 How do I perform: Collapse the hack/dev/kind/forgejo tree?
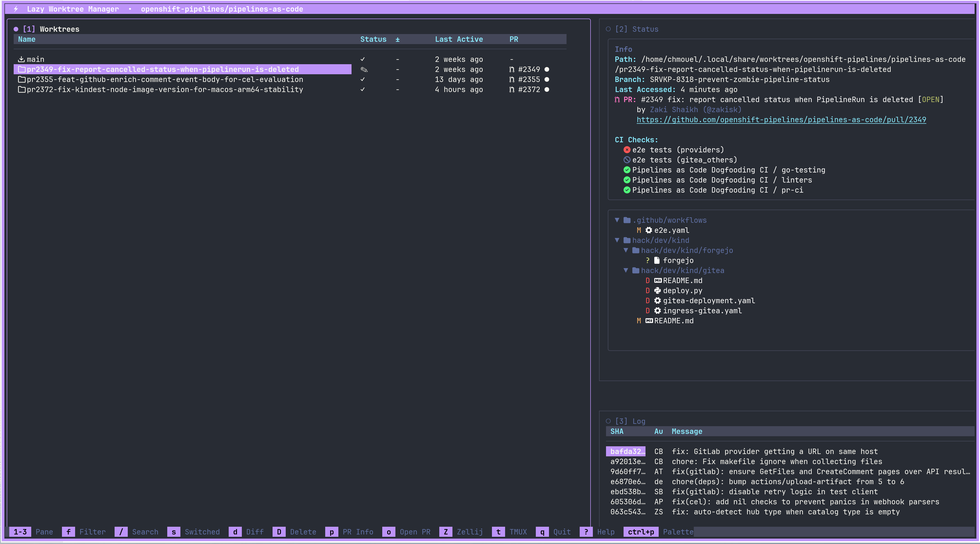[x=626, y=250]
